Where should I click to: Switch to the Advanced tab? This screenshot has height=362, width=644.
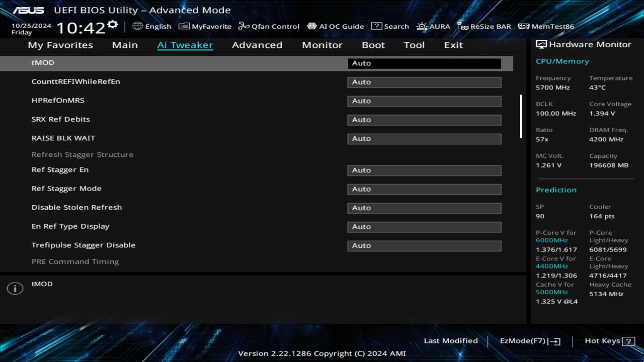click(257, 45)
